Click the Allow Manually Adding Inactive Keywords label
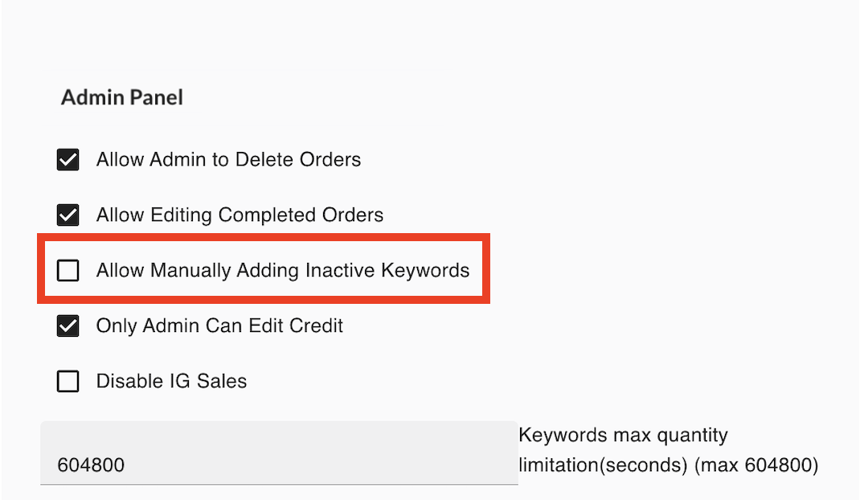 [283, 270]
